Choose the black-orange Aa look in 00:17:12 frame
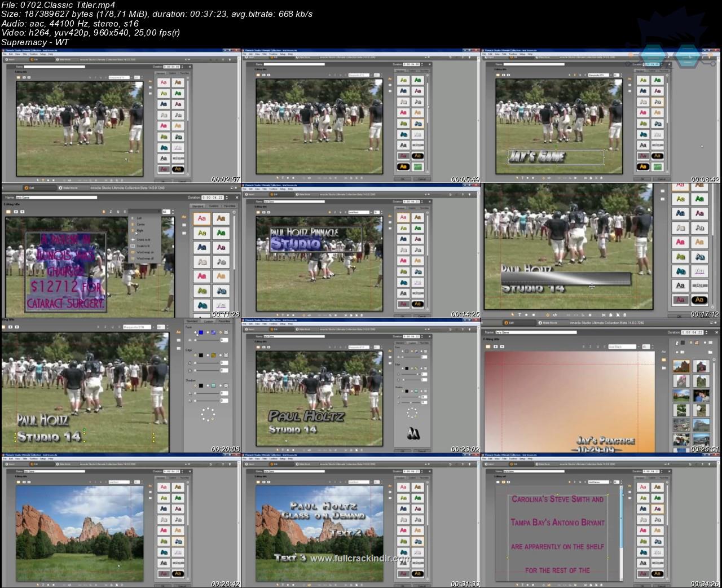Screen dimensions: 722x588 point(699,300)
